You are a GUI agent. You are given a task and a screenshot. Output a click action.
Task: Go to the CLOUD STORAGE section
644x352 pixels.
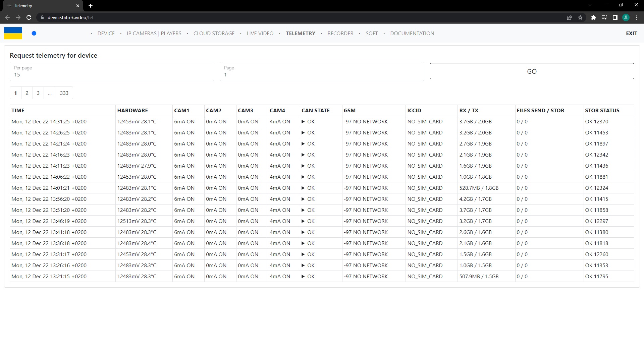tap(214, 34)
